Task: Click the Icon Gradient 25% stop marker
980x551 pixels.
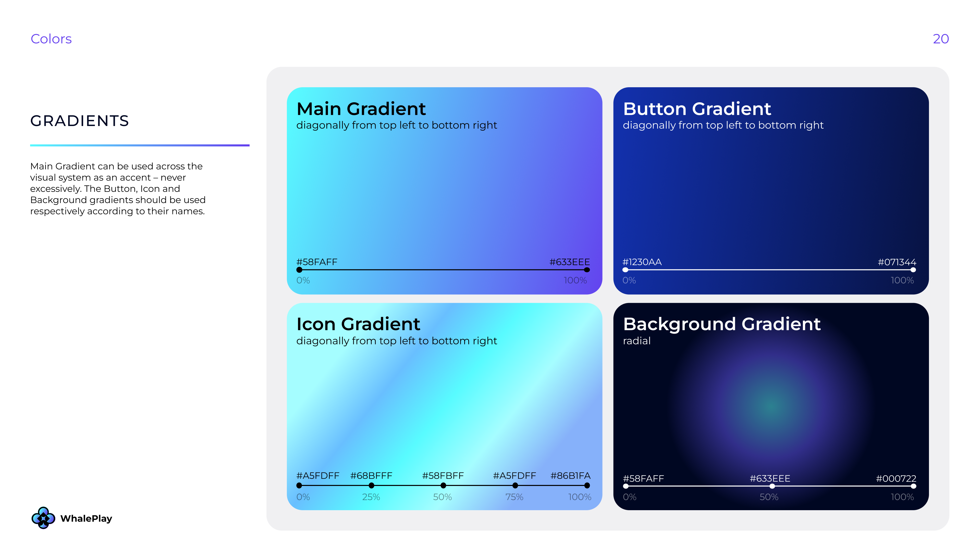Action: (x=371, y=486)
